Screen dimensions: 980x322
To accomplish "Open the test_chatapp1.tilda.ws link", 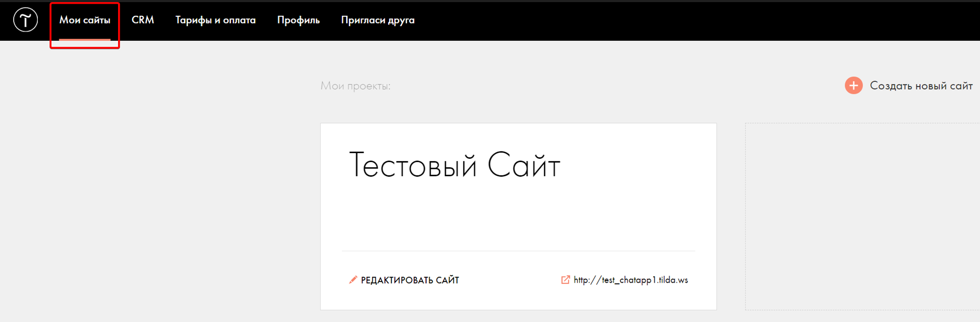I will pos(630,280).
